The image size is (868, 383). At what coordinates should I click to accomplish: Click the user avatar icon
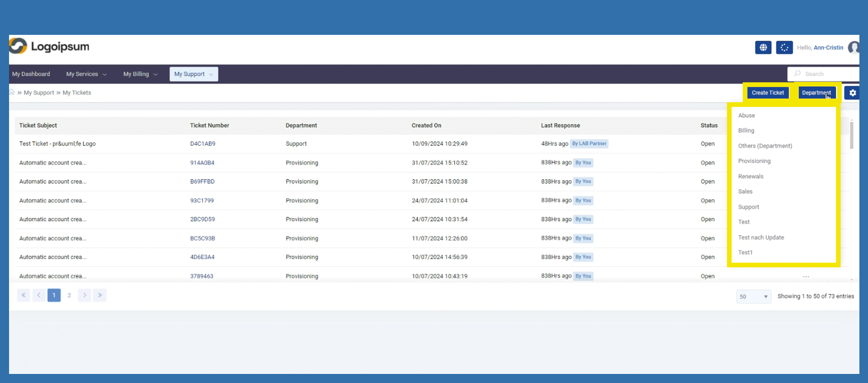(x=854, y=48)
